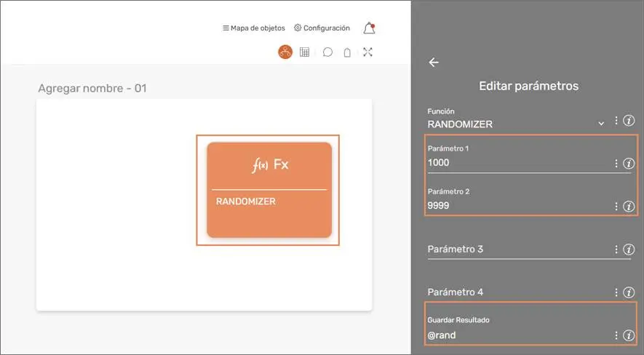Screen dimensions: 644x355
Task: Click the Parámetro 1 field with 1000
Action: click(x=517, y=163)
